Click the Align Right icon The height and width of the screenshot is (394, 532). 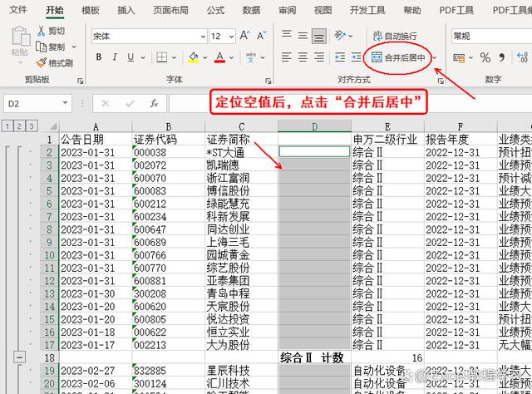click(319, 57)
